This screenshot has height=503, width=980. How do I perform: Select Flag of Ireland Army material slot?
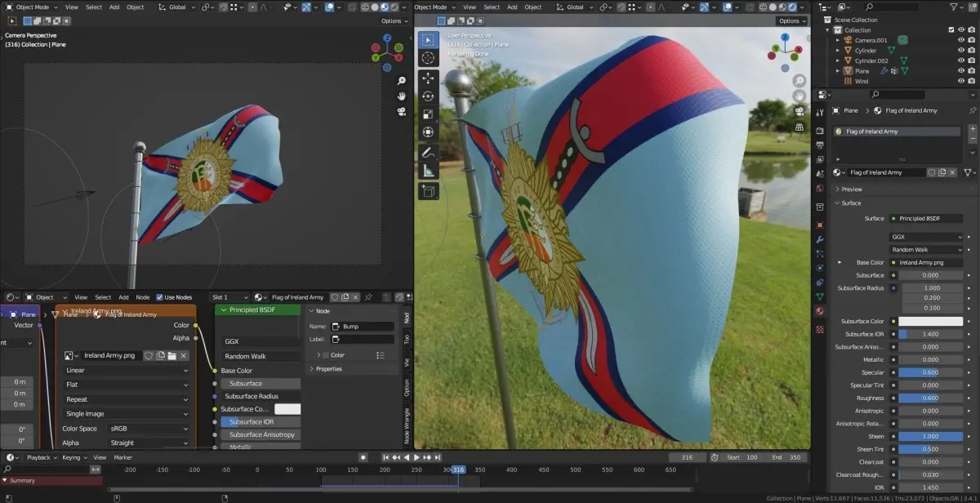898,131
